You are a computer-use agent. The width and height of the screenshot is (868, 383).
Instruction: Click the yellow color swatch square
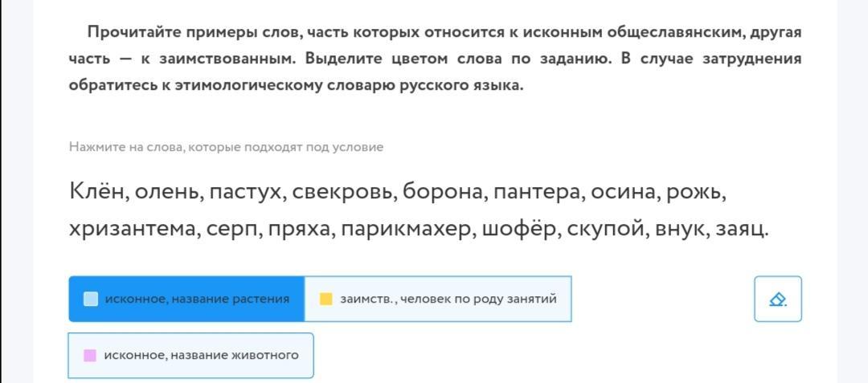pos(326,299)
